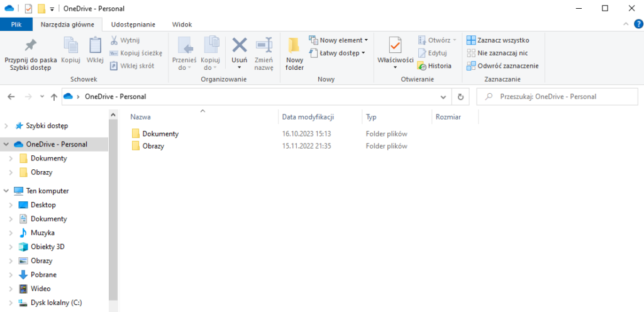The image size is (644, 312).
Task: Click the Forward navigation arrow
Action: point(28,97)
